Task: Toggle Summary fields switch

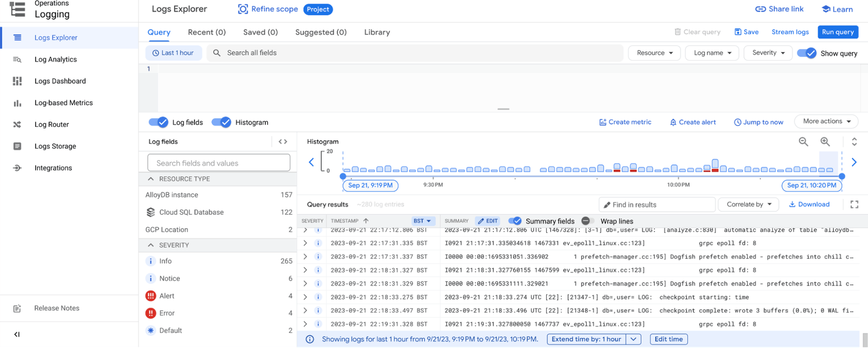Action: pyautogui.click(x=515, y=221)
